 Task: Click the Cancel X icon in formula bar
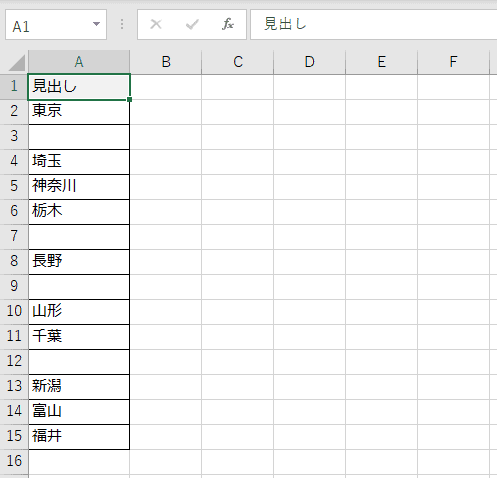click(156, 24)
